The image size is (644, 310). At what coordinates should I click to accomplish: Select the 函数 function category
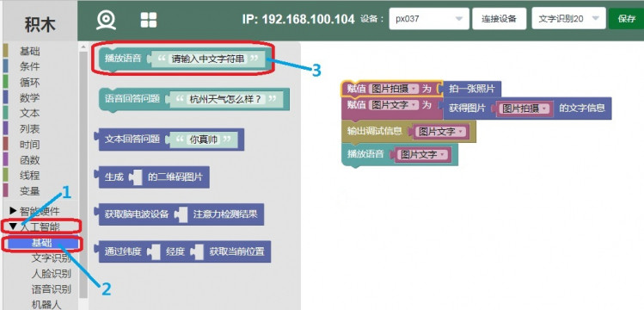(30, 159)
